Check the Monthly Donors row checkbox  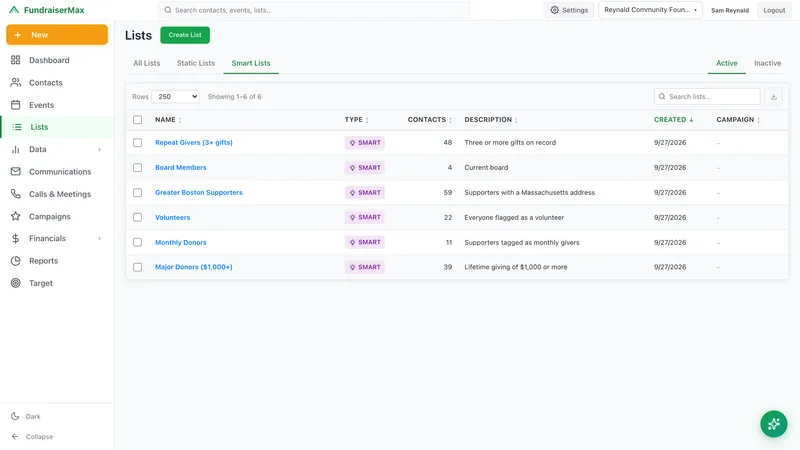pyautogui.click(x=137, y=242)
